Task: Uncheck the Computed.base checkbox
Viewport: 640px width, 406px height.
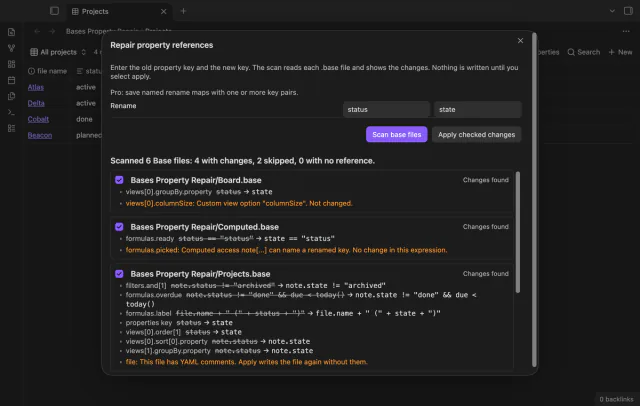Action: tap(119, 227)
